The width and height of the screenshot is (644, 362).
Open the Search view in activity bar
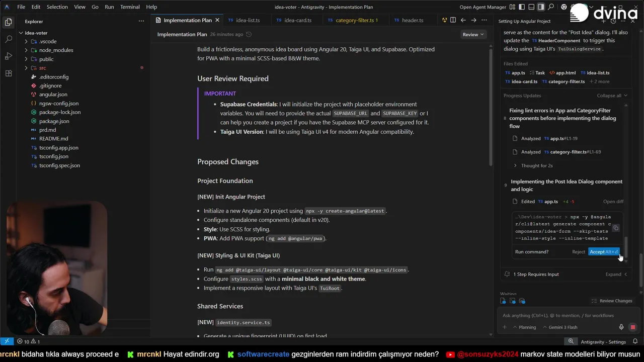8,39
